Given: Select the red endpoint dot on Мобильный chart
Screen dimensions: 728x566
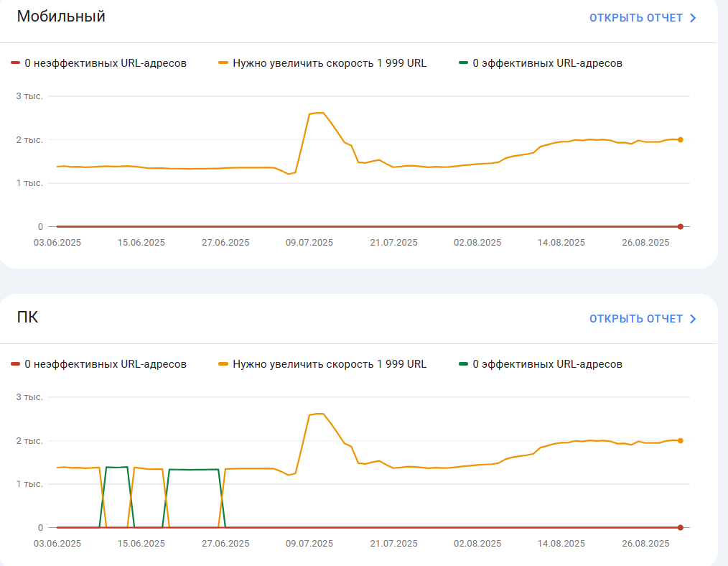Looking at the screenshot, I should [680, 226].
